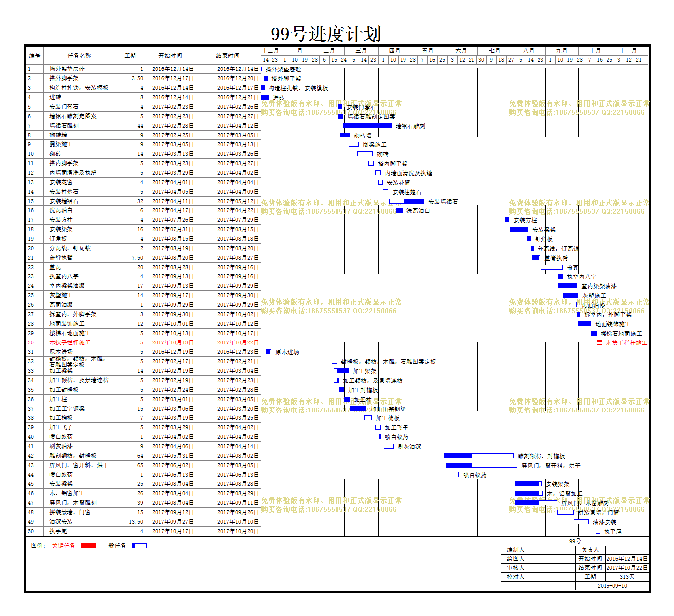Select the Gantt bar for 木,铝窗加工

pos(529,493)
